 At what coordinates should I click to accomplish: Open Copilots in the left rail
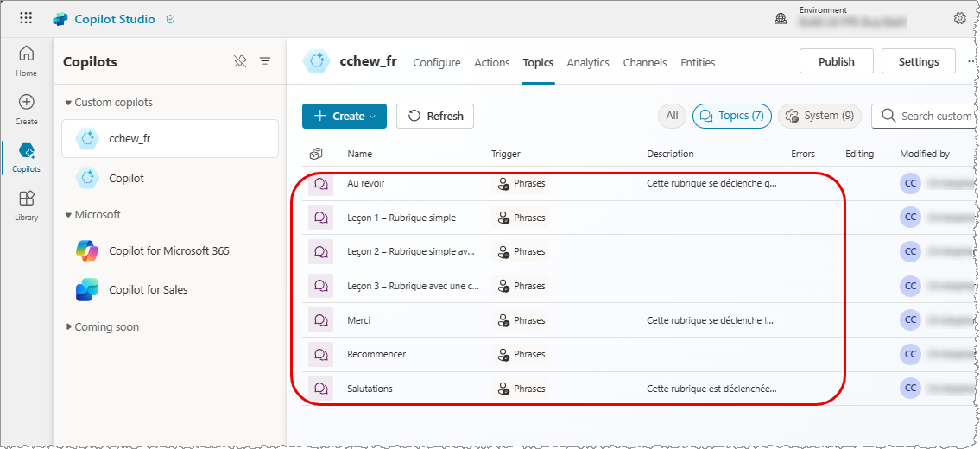tap(26, 158)
